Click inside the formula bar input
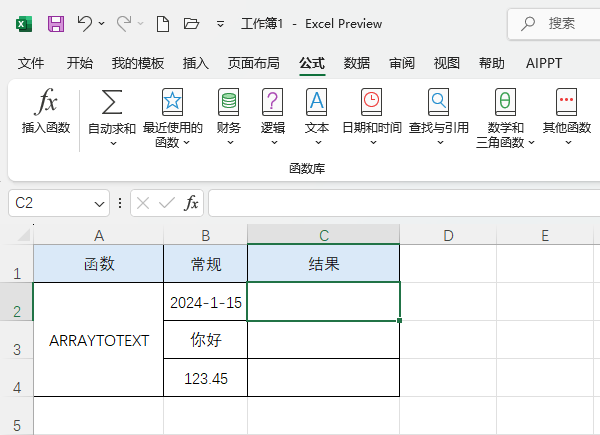This screenshot has height=435, width=600. (404, 203)
